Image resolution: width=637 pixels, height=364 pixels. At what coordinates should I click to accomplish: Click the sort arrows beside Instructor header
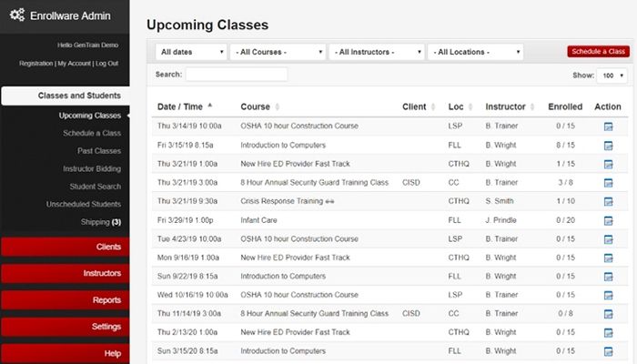533,106
